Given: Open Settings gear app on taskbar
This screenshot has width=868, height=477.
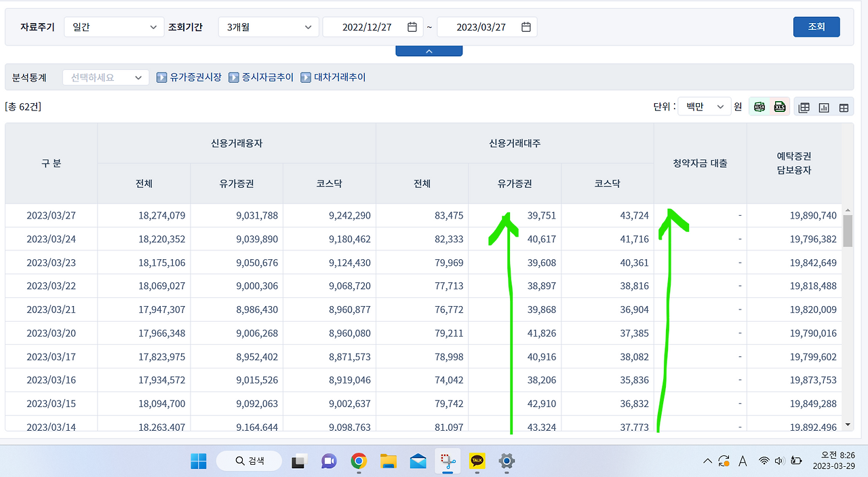Looking at the screenshot, I should point(507,461).
